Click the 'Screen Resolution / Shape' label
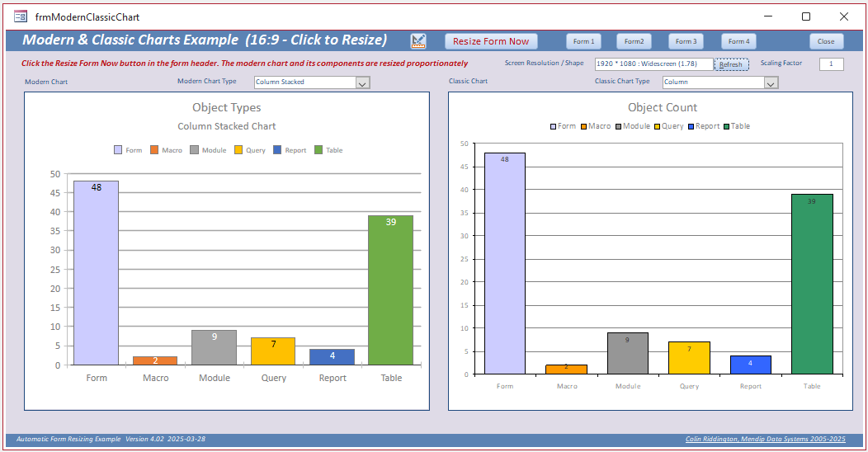This screenshot has height=452, width=868. (x=544, y=63)
